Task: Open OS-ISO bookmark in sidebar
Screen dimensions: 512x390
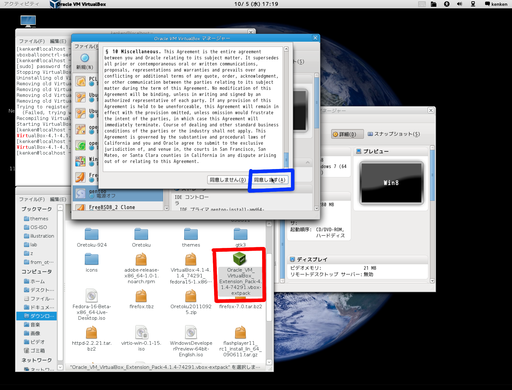Action: click(x=35, y=227)
